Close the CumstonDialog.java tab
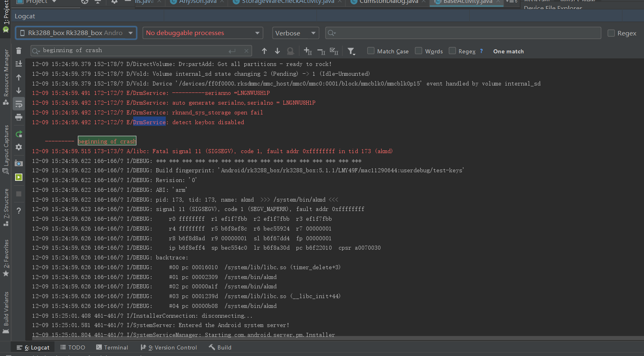The image size is (644, 356). pyautogui.click(x=424, y=2)
